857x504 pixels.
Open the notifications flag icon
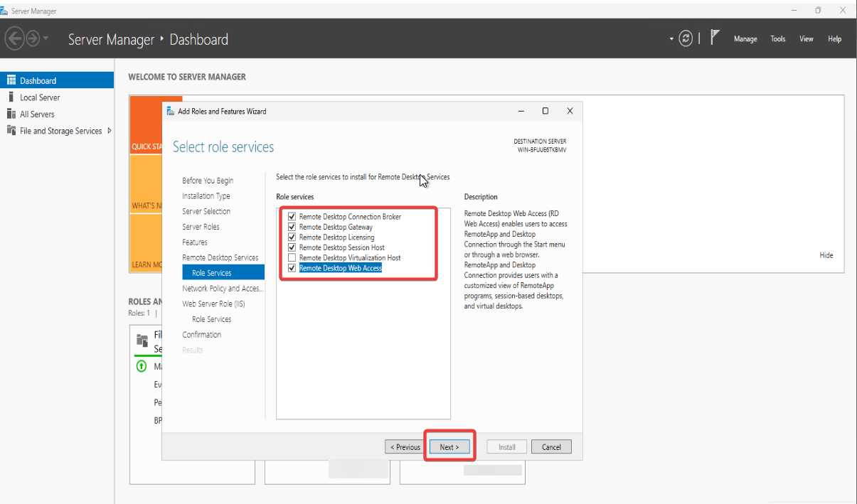(715, 38)
